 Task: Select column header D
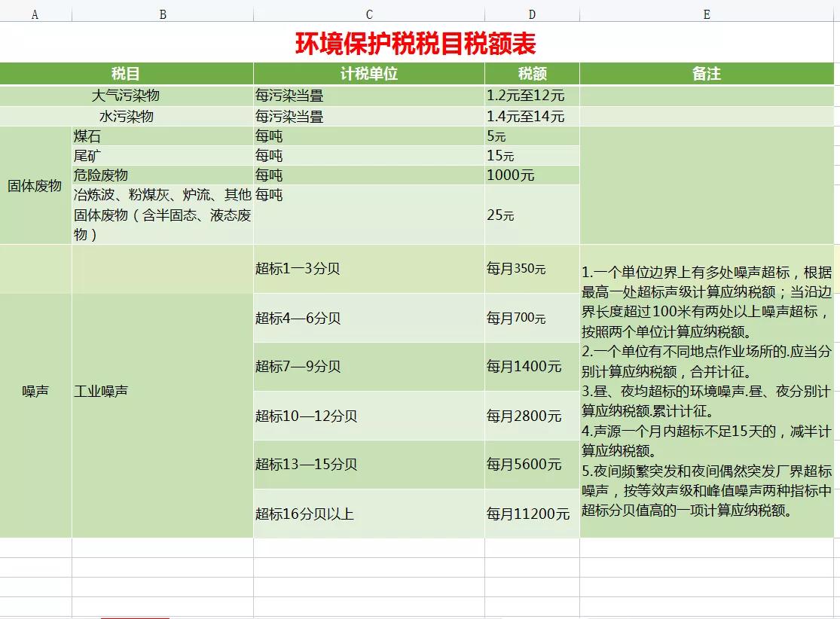pyautogui.click(x=532, y=12)
